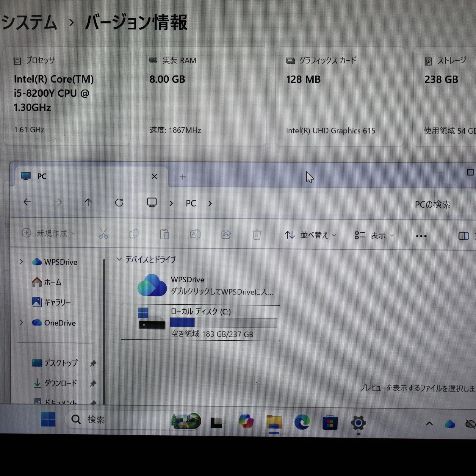Show hidden system tray icons

(x=429, y=424)
